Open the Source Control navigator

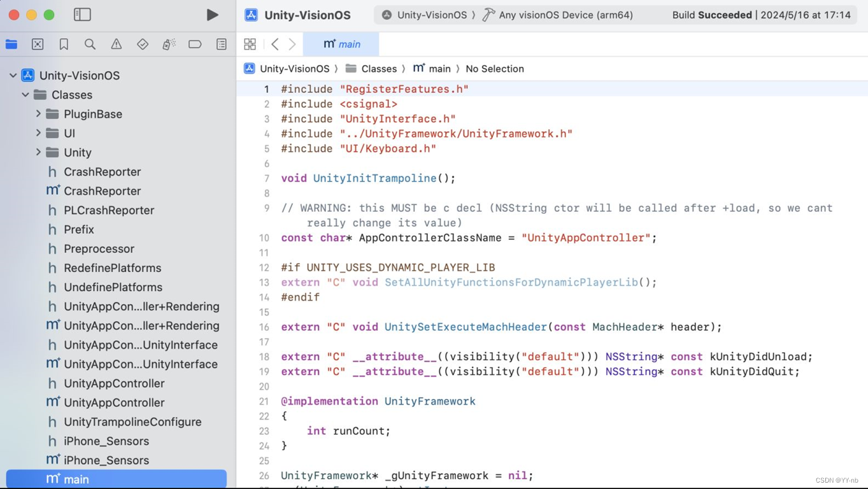38,44
